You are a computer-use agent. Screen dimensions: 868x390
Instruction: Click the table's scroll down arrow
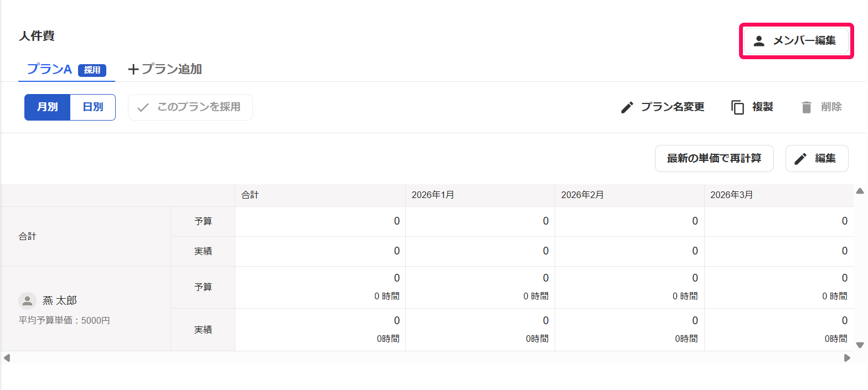pos(860,345)
